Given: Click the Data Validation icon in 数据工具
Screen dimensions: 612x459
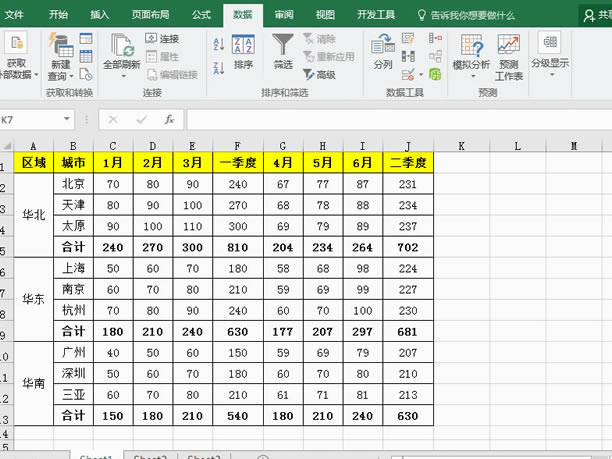Looking at the screenshot, I should 408,74.
